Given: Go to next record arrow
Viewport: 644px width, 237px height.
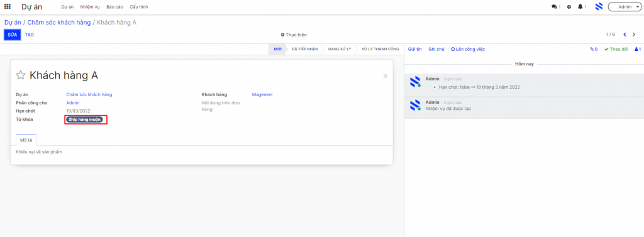Looking at the screenshot, I should click(x=634, y=35).
